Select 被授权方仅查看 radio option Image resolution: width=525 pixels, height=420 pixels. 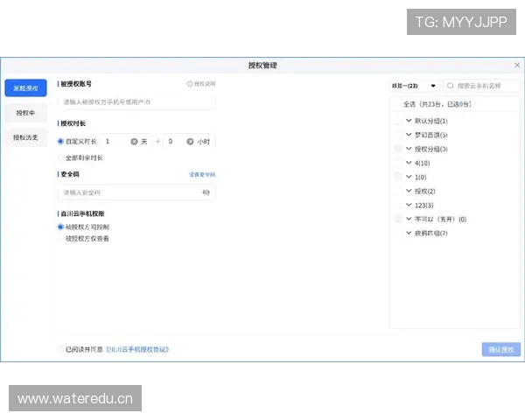point(60,239)
